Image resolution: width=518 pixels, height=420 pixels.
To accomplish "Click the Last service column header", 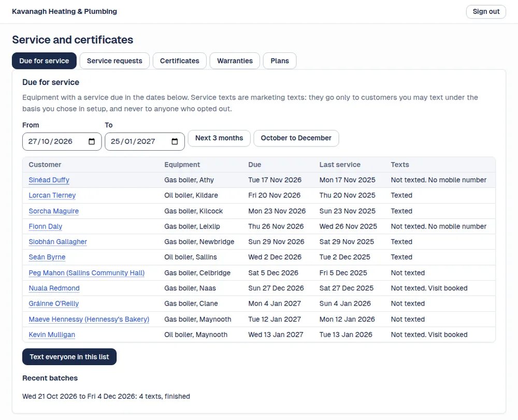I will (x=340, y=165).
